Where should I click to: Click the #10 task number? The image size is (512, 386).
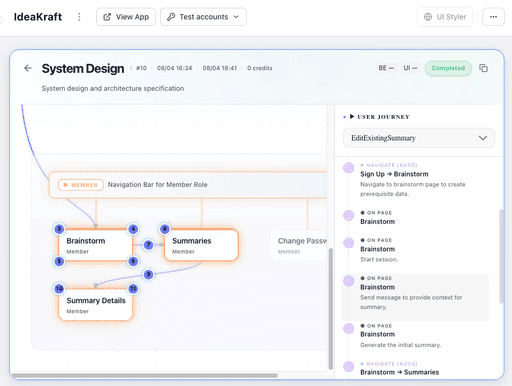141,68
